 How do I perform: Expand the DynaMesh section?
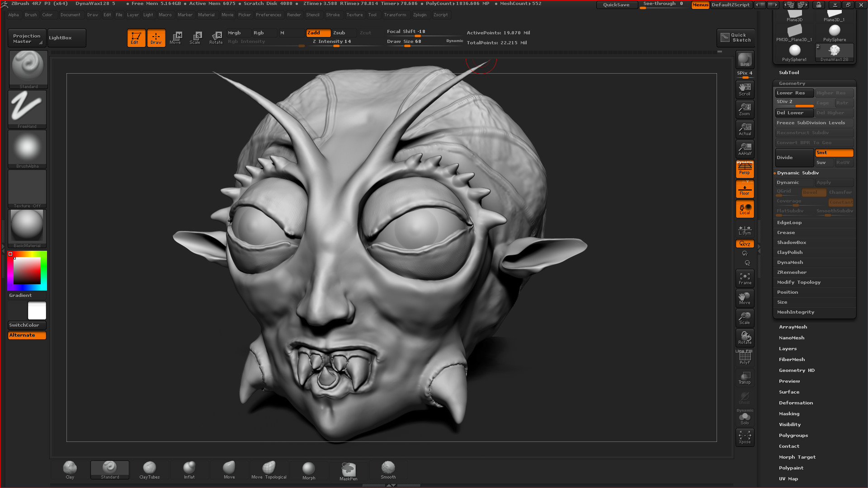[x=790, y=263]
